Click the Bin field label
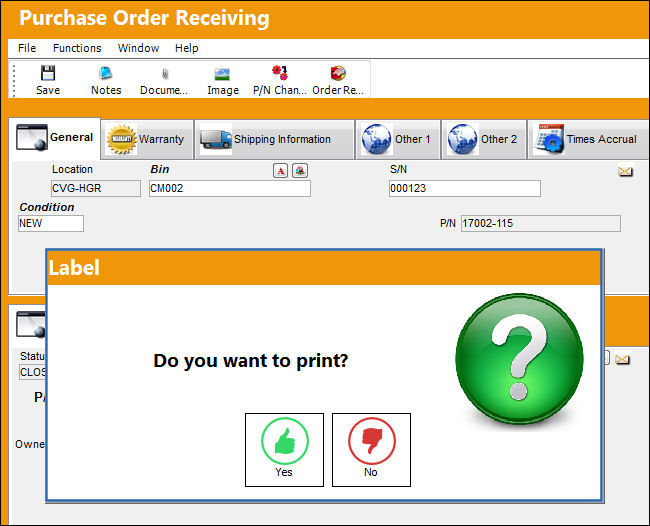Viewport: 650px width, 526px height. 160,169
